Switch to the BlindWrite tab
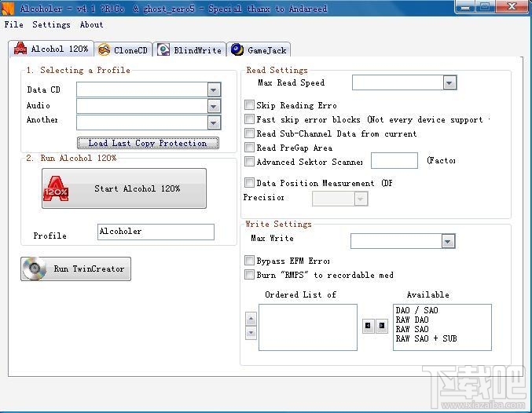 coord(190,50)
